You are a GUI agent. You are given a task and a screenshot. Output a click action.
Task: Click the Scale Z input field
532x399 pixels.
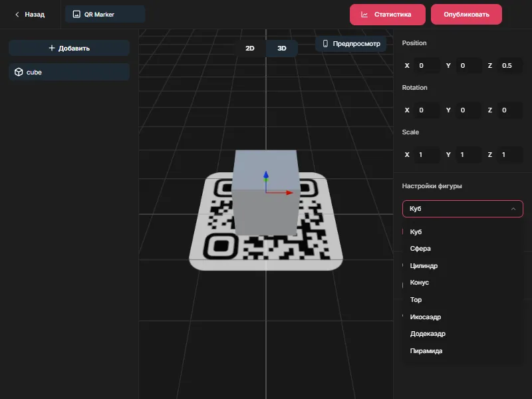510,155
